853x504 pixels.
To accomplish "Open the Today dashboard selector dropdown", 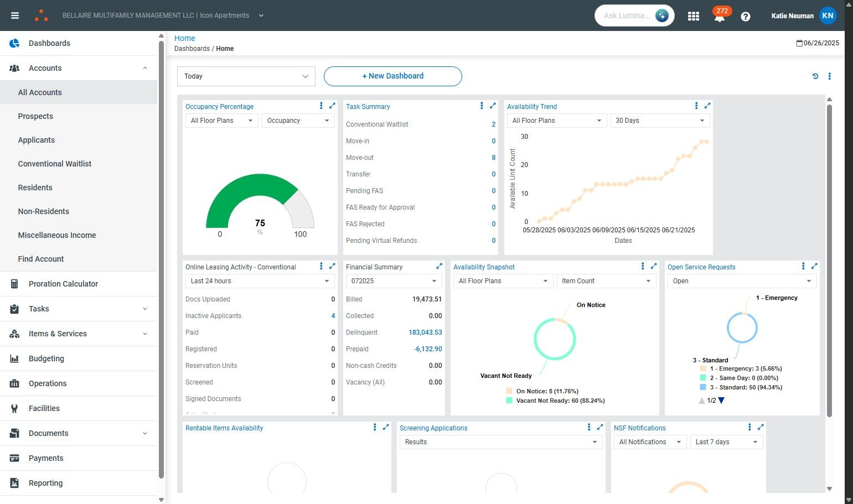I will (x=246, y=76).
